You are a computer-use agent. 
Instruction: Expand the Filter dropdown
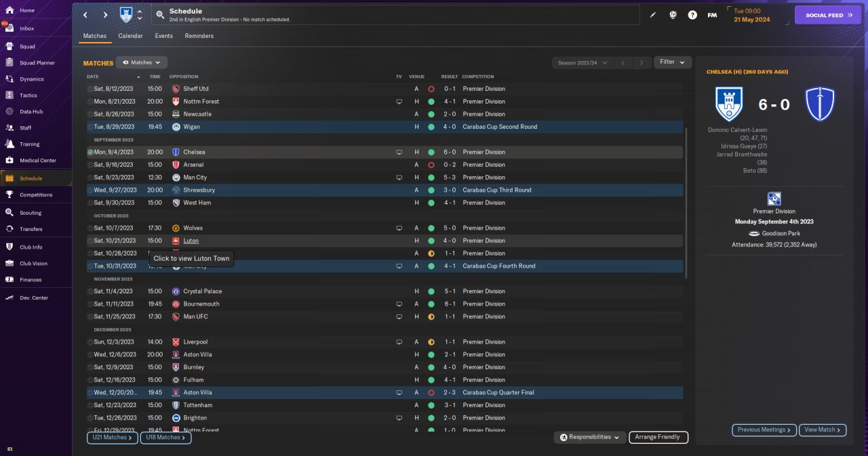click(x=673, y=62)
